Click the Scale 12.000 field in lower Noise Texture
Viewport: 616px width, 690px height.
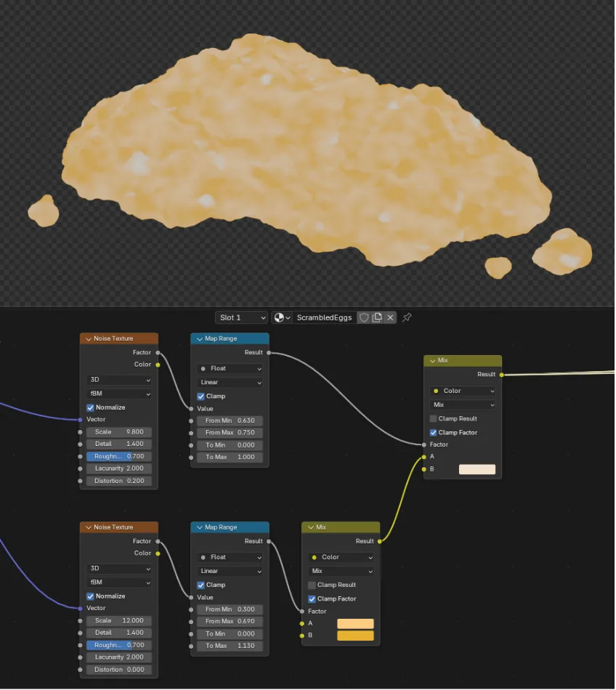(119, 621)
